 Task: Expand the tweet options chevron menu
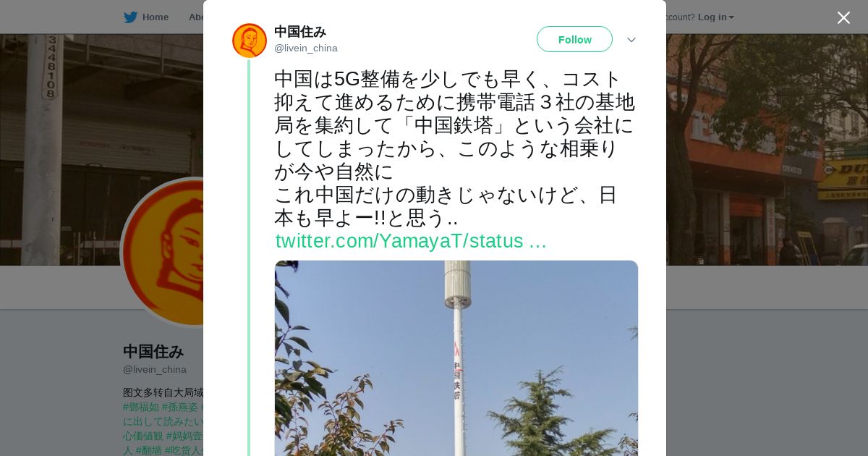tap(631, 40)
